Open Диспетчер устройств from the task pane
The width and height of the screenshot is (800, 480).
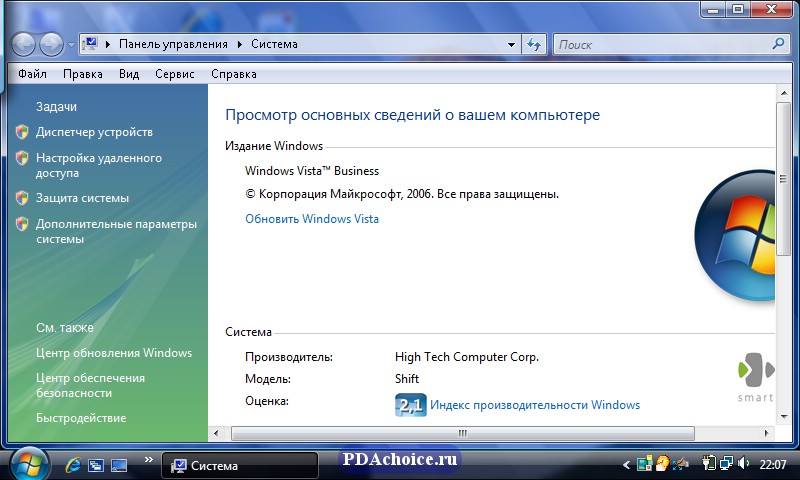pos(94,132)
